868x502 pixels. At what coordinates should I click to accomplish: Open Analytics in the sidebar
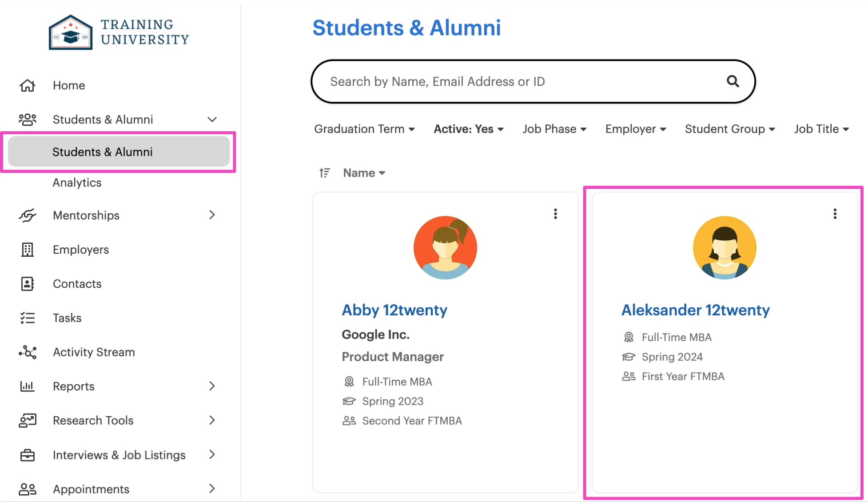tap(77, 183)
